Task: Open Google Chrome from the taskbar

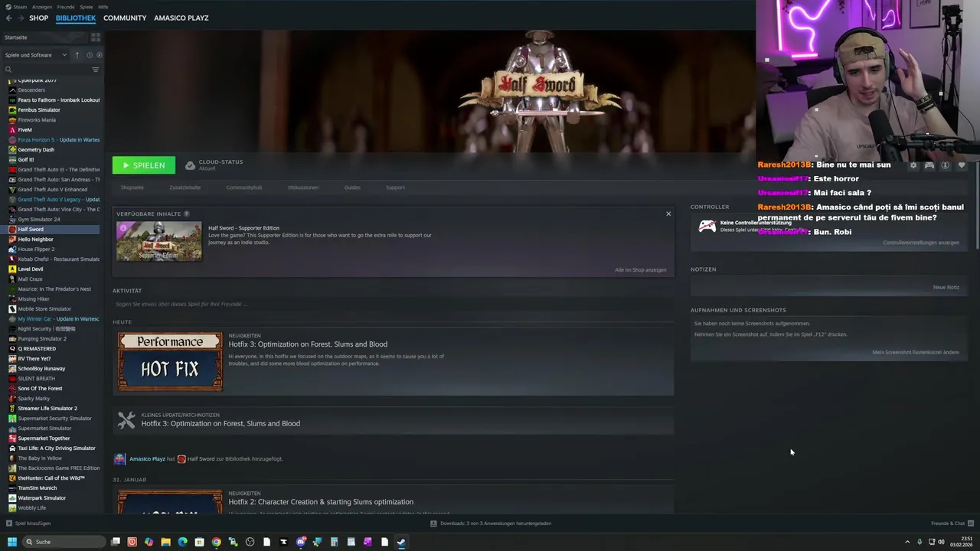Action: [216, 542]
